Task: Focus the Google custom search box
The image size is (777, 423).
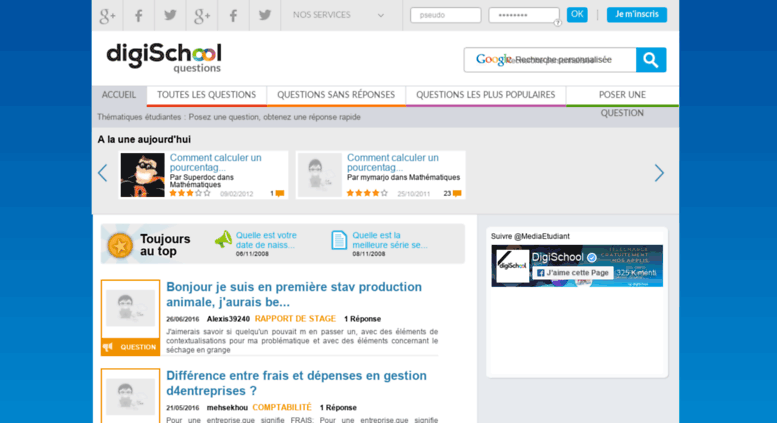Action: [550, 60]
